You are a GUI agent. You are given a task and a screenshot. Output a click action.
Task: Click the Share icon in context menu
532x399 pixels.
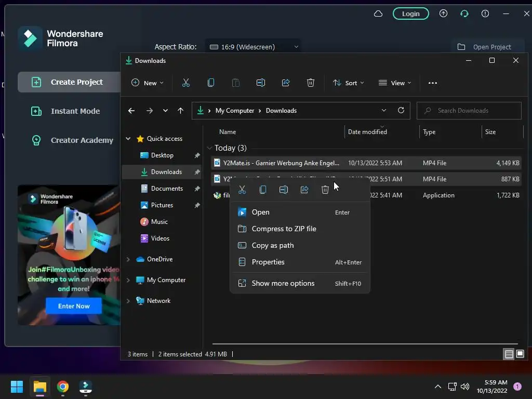(304, 190)
